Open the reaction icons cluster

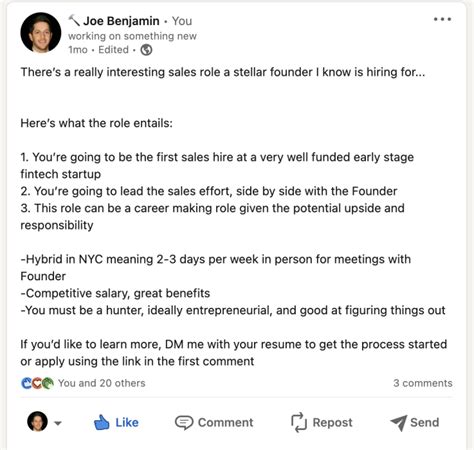pos(37,383)
